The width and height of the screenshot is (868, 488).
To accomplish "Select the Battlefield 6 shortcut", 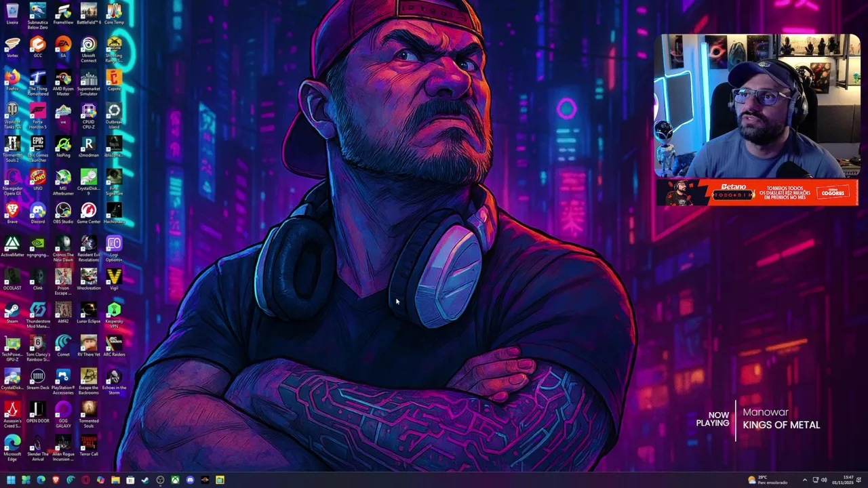I will point(89,14).
